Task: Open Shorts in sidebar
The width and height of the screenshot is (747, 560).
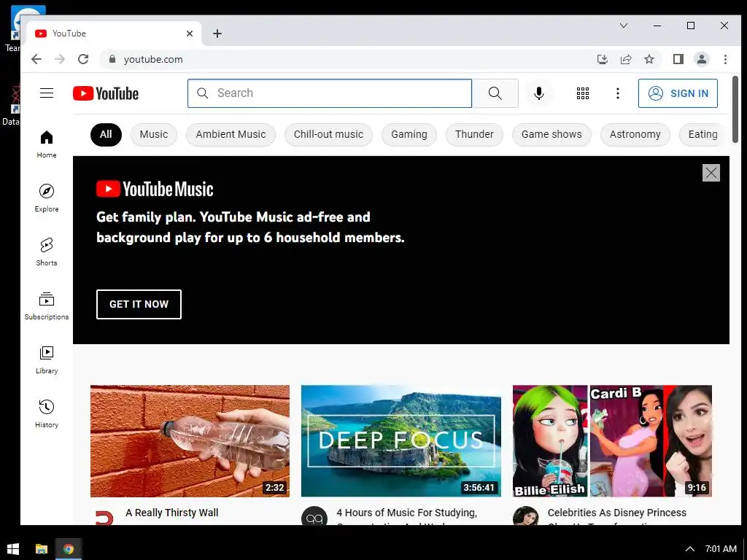Action: coord(47,252)
